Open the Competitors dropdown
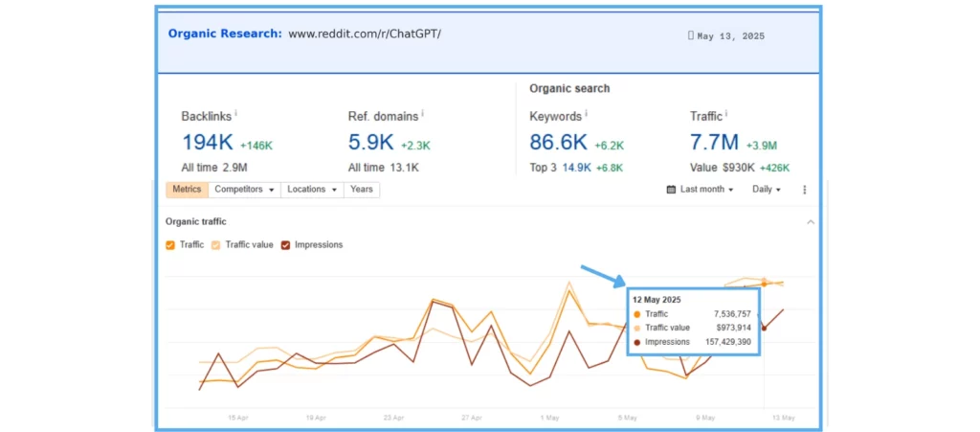This screenshot has height=432, width=980. (244, 190)
